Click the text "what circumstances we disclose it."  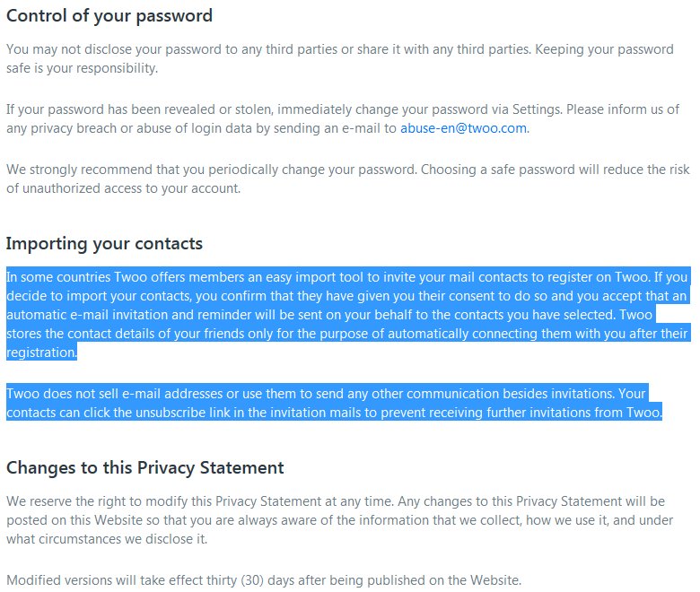(x=107, y=539)
